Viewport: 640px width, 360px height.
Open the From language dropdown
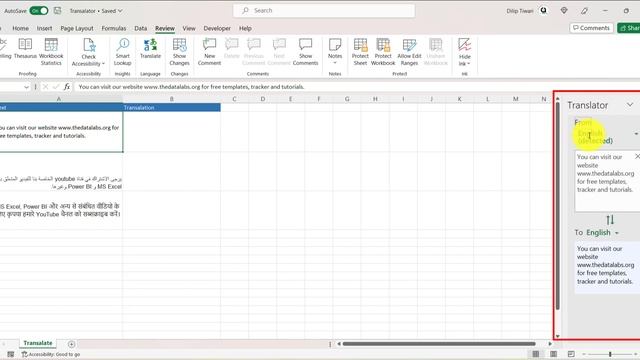tap(636, 134)
